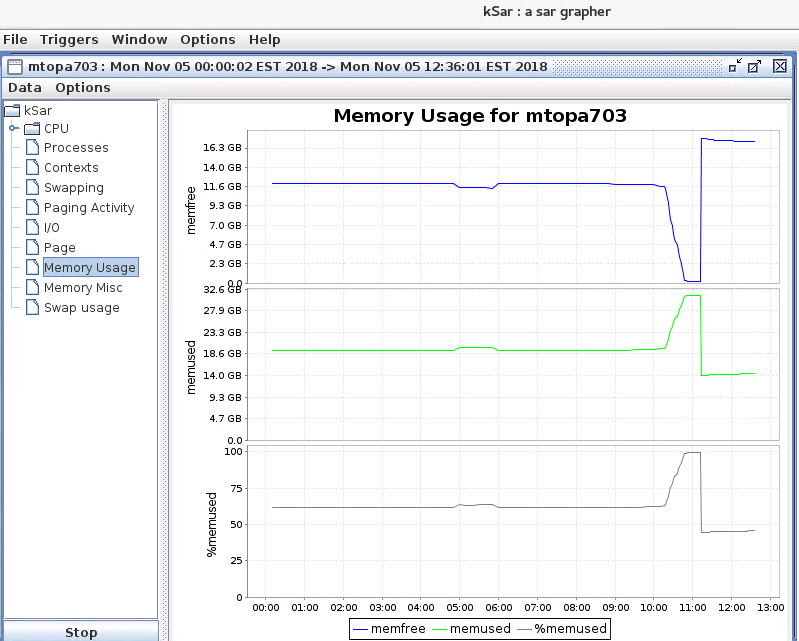Click the memfree axis label
This screenshot has height=641, width=799.
[x=191, y=210]
